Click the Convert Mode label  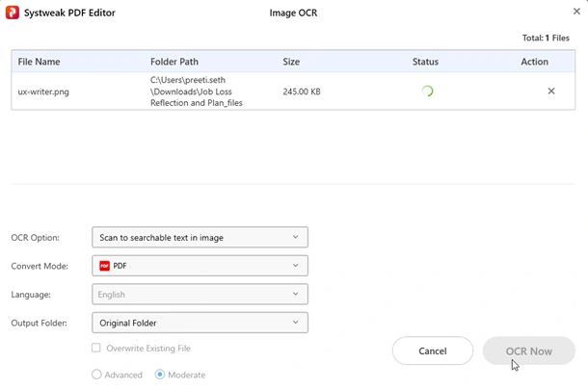pyautogui.click(x=40, y=266)
